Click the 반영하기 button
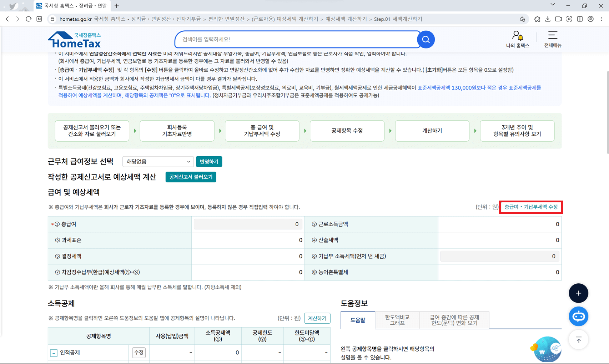 (209, 161)
